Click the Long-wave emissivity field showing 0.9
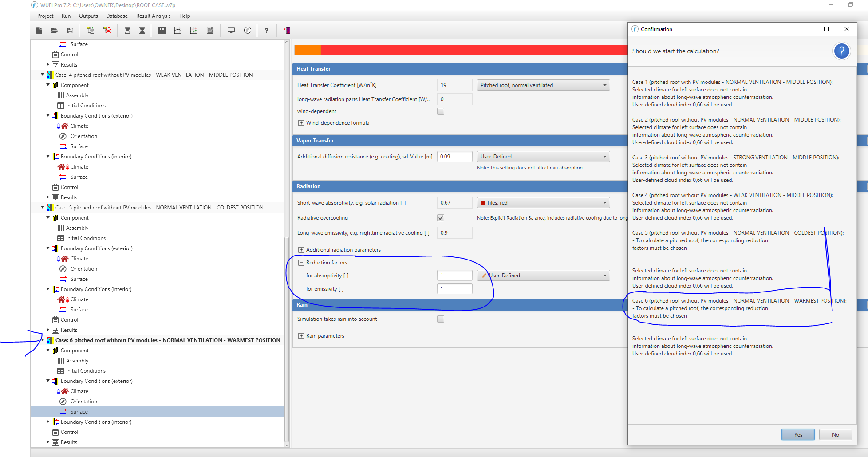The image size is (868, 457). pyautogui.click(x=455, y=233)
